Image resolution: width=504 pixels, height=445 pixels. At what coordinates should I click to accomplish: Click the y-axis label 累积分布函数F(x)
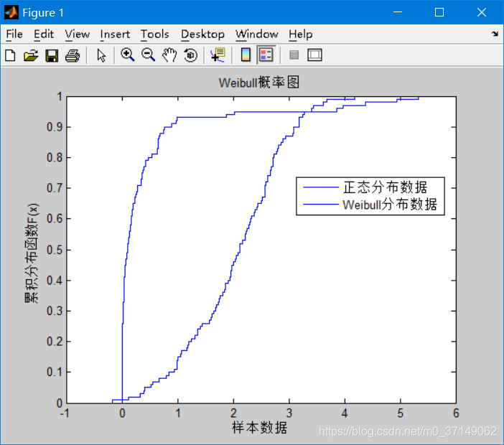coord(32,253)
